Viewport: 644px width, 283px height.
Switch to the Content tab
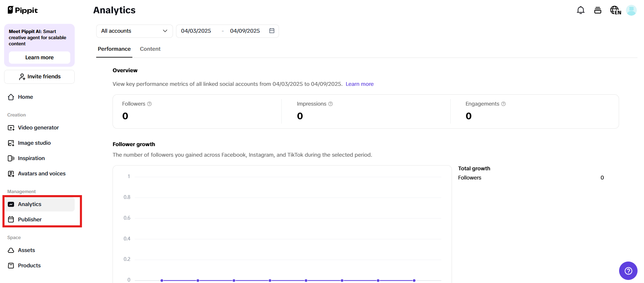(x=150, y=49)
